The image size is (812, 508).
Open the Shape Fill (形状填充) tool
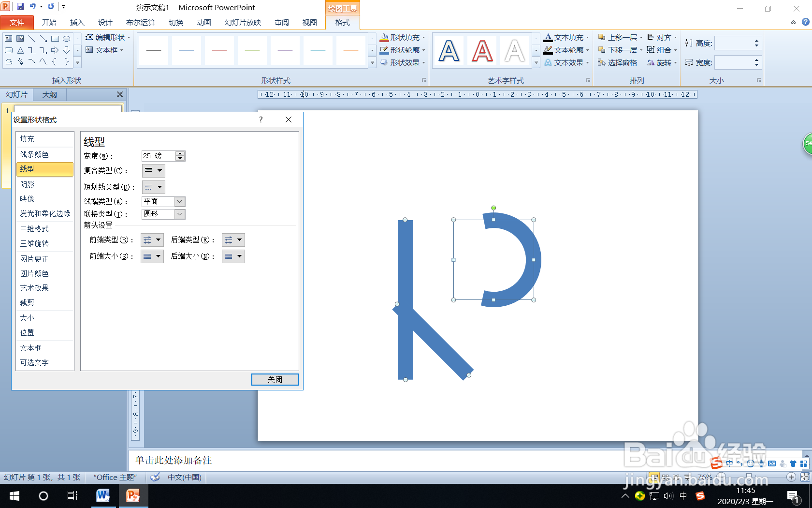pos(403,37)
